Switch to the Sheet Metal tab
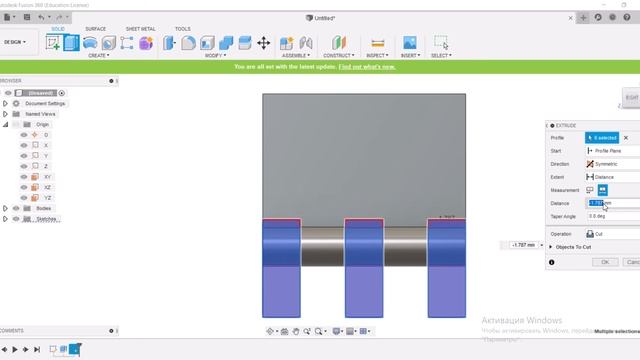The image size is (640, 360). (x=140, y=29)
